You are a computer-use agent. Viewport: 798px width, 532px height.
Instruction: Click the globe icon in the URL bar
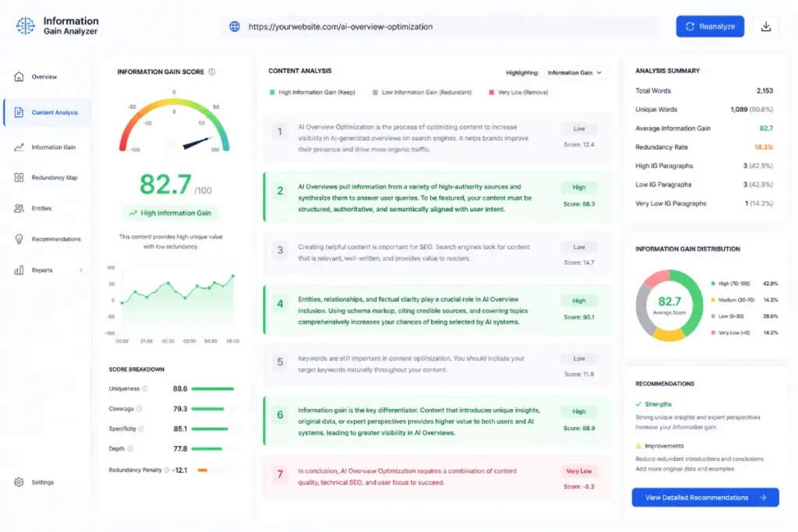(235, 26)
